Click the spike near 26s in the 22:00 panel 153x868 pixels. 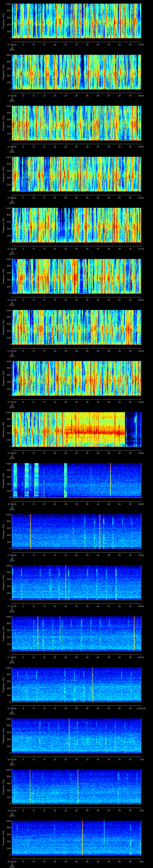click(x=69, y=736)
